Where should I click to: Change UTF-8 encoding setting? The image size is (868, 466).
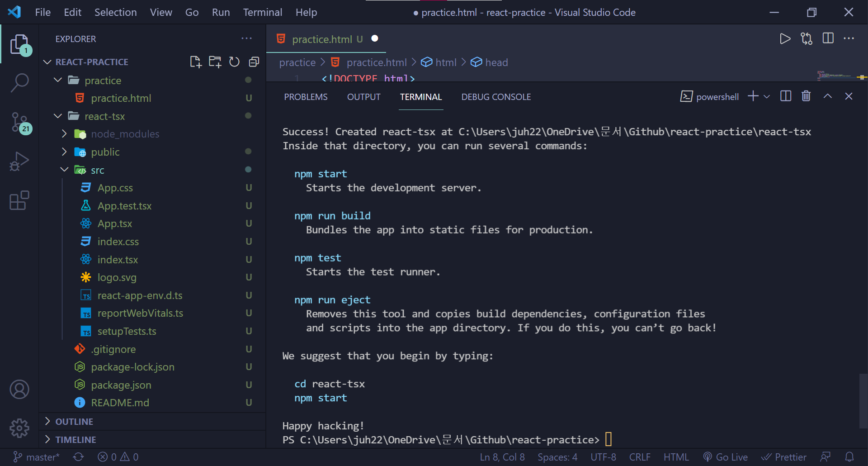pos(603,457)
